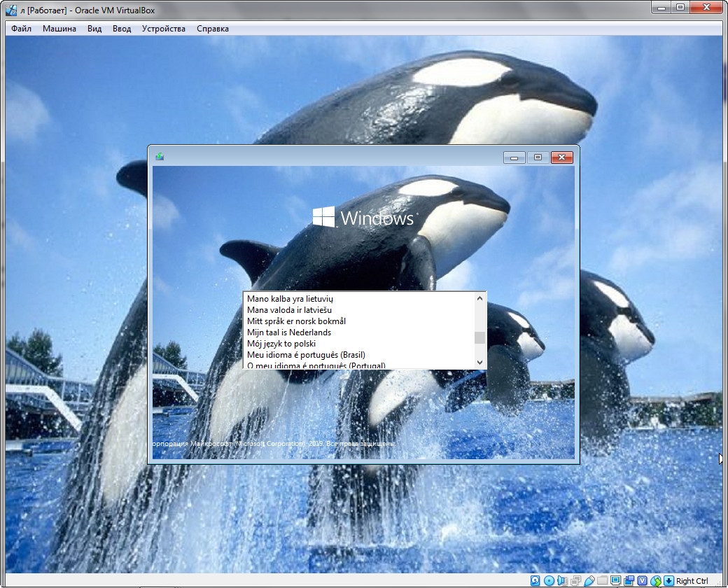Choose 'Mijn taal is Nederlands' option
Image resolution: width=728 pixels, height=588 pixels.
(x=289, y=332)
